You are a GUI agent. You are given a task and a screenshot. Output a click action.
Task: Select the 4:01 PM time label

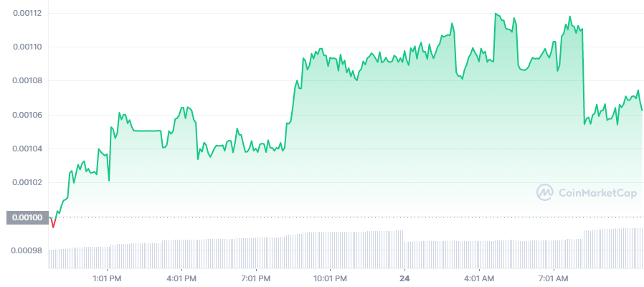tap(181, 279)
